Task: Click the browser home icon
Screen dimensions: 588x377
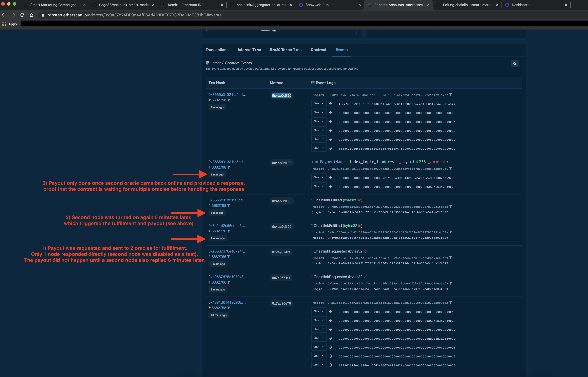Action: click(x=31, y=15)
